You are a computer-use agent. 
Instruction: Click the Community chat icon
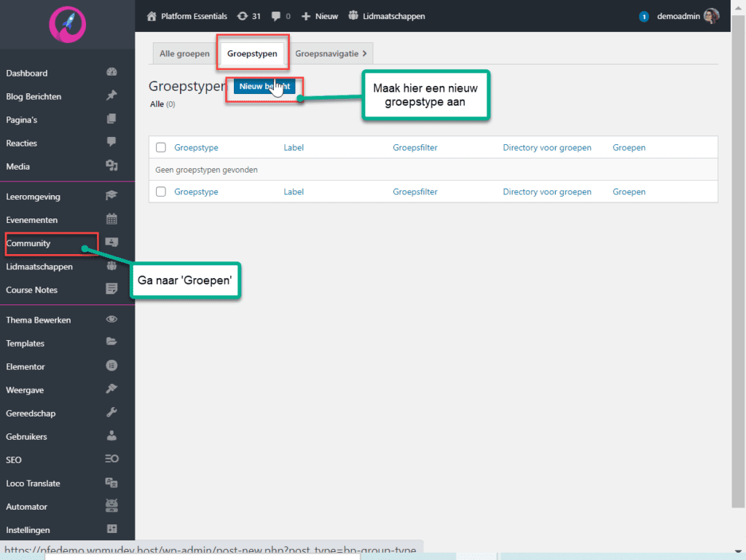111,242
